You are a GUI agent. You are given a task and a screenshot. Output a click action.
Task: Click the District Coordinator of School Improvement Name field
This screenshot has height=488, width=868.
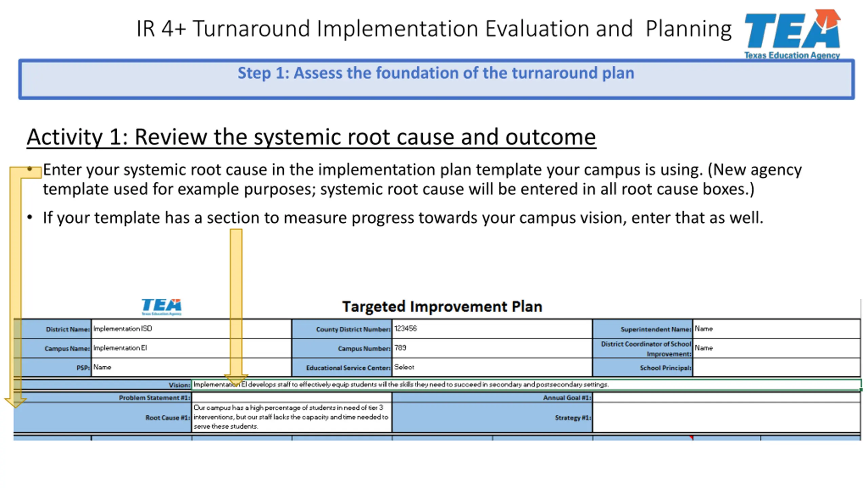776,348
